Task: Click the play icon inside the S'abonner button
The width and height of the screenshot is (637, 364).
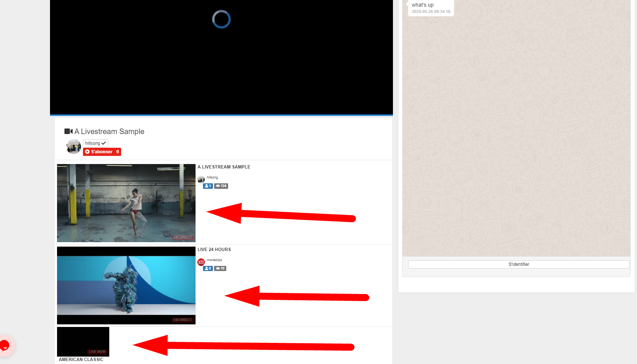Action: coord(88,152)
